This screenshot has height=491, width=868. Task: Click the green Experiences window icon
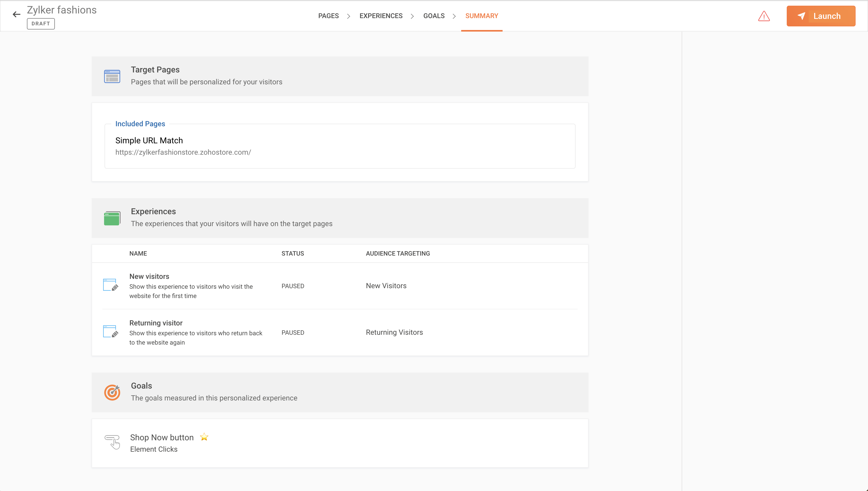[112, 218]
